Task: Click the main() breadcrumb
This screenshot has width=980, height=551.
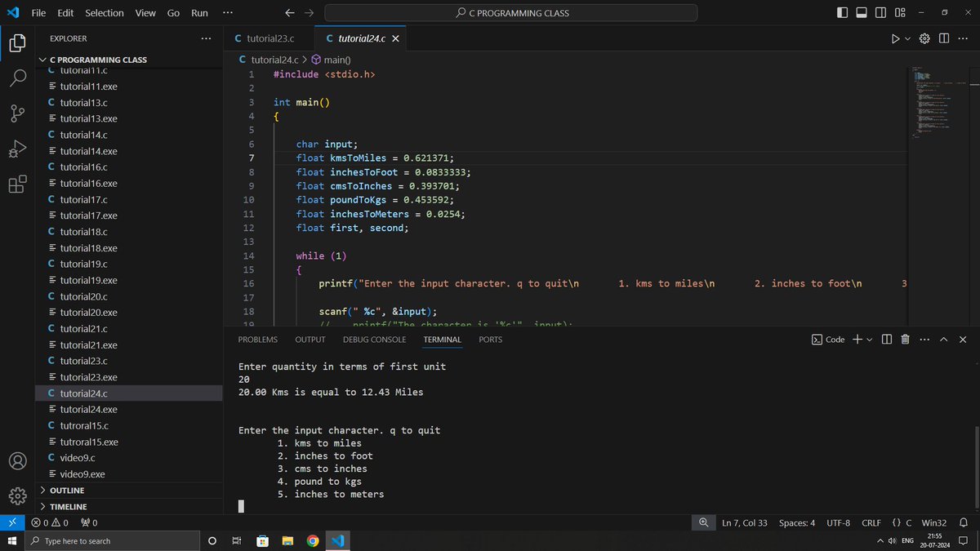Action: pos(330,60)
